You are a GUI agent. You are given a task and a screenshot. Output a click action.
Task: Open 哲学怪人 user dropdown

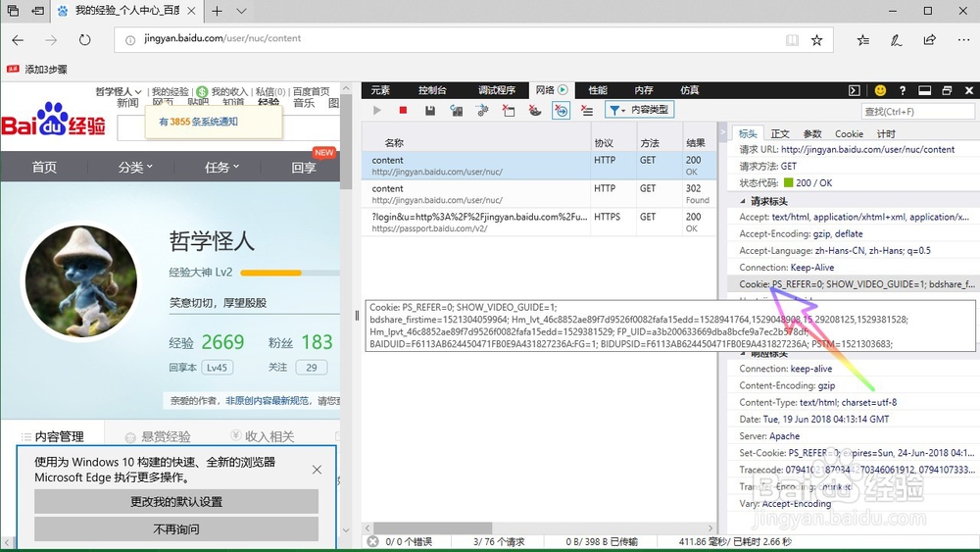click(119, 92)
